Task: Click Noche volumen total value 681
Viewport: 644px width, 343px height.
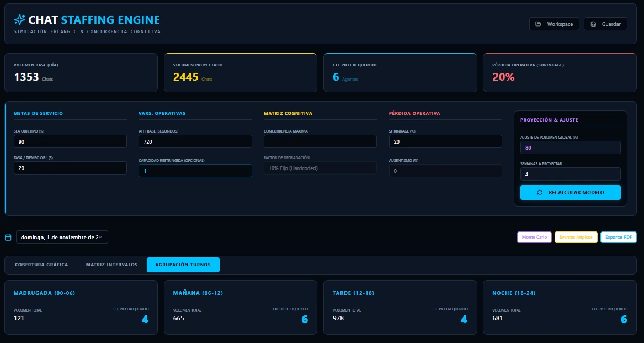Action: 498,318
